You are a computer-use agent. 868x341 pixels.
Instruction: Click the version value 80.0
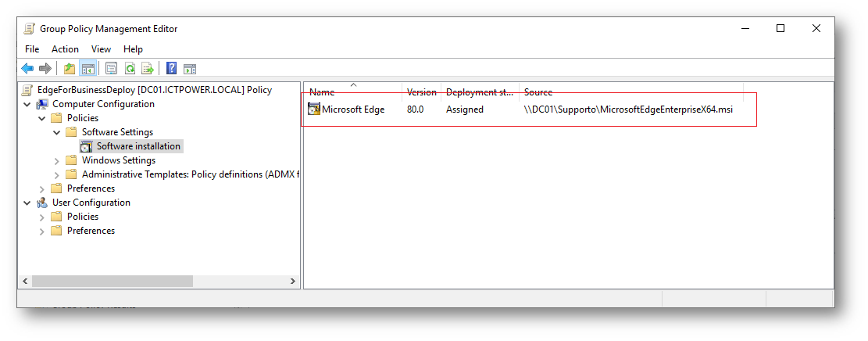(x=415, y=109)
